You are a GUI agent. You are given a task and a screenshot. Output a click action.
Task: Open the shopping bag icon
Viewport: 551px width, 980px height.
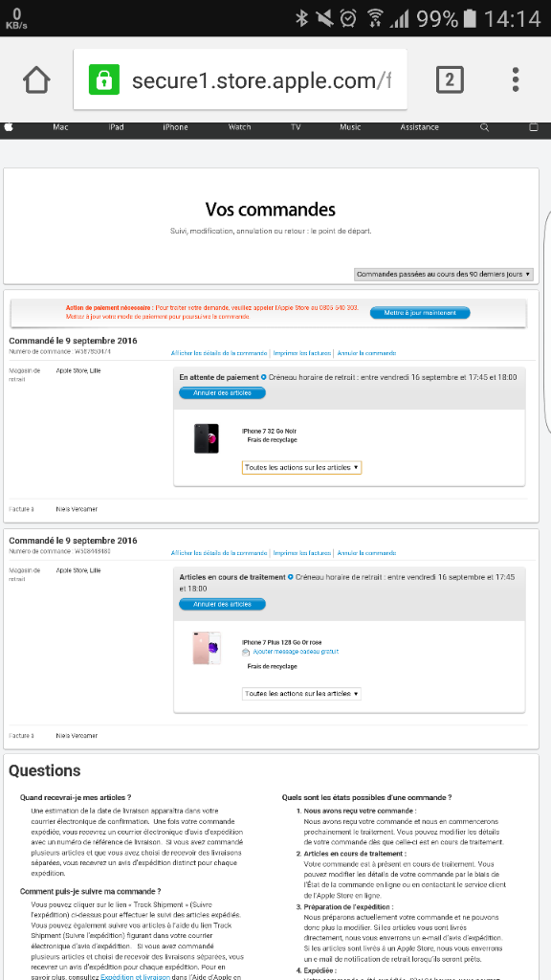click(534, 127)
